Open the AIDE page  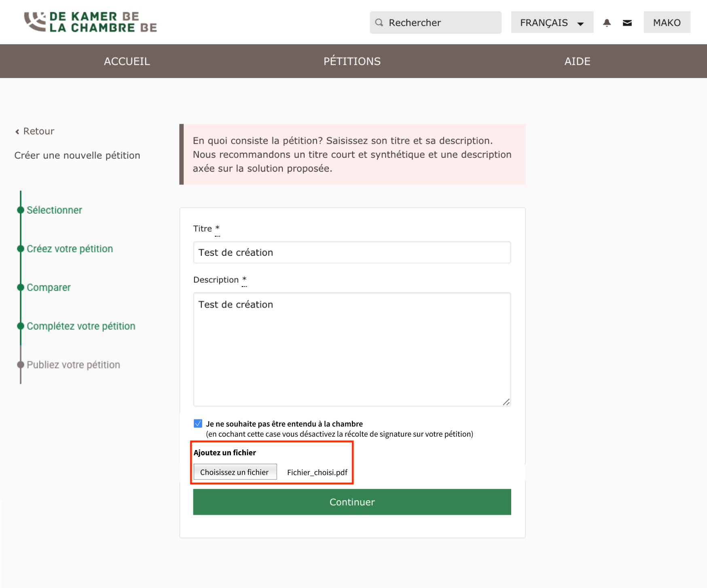coord(578,61)
